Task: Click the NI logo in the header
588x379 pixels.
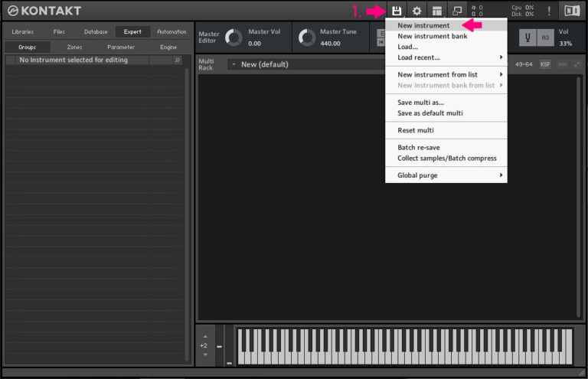Action: 571,11
